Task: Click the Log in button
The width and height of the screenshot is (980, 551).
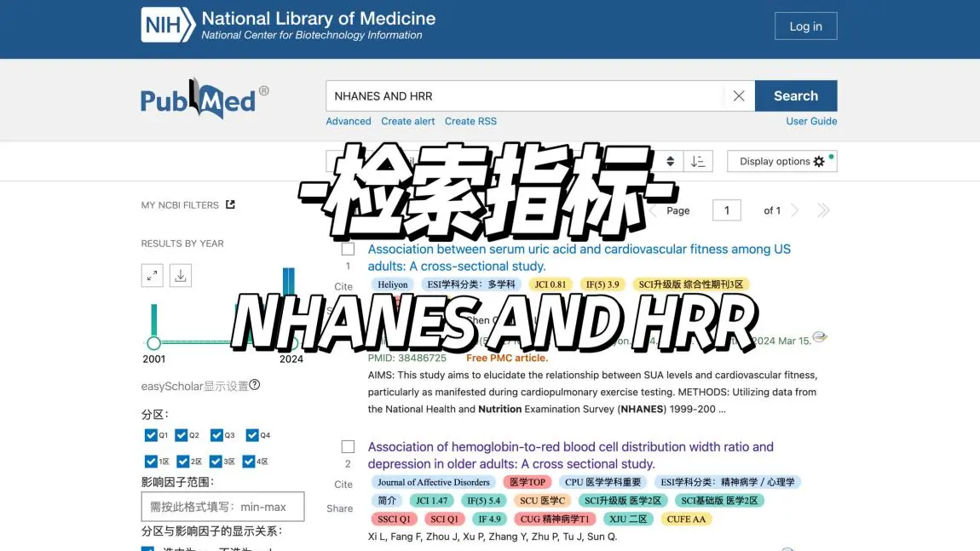Action: click(x=805, y=26)
